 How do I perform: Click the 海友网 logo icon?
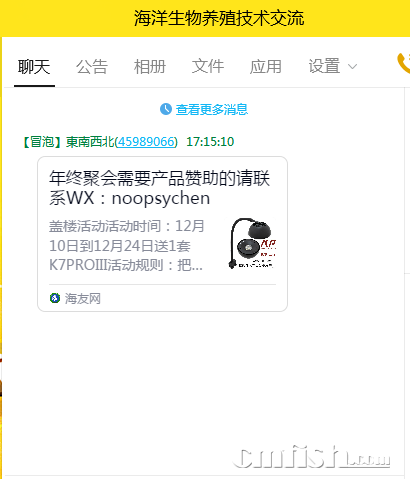55,298
